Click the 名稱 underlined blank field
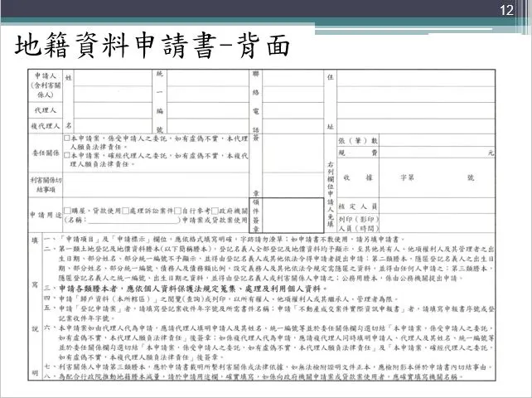The width and height of the screenshot is (532, 398). click(133, 220)
